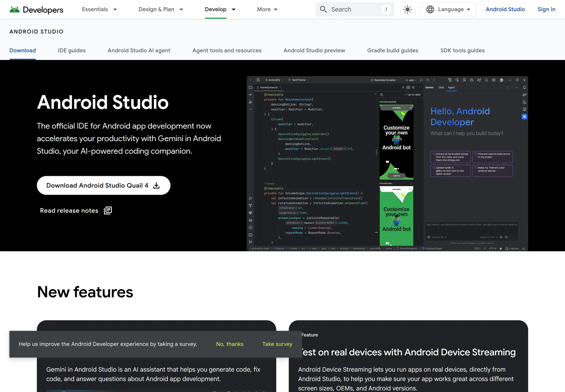
Task: Click Download Android Studio Quail 4 button
Action: click(104, 185)
